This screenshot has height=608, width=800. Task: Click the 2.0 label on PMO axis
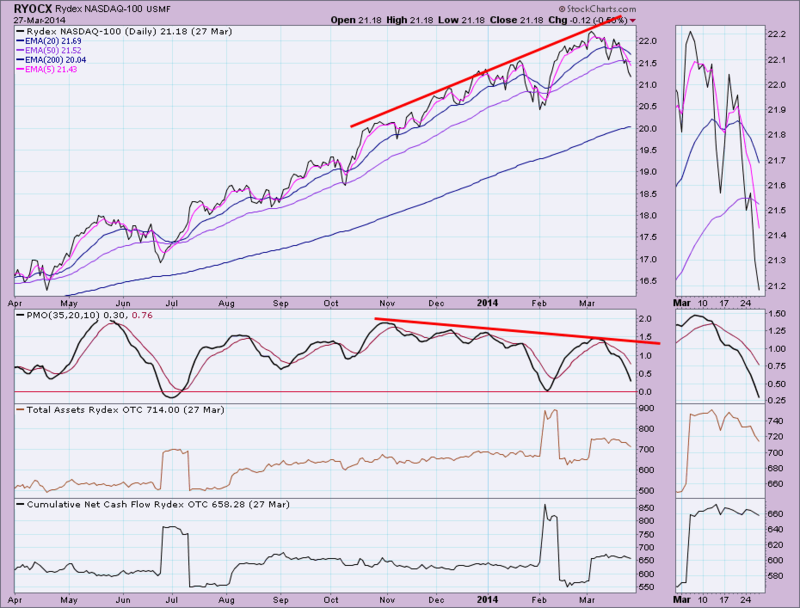coord(645,319)
